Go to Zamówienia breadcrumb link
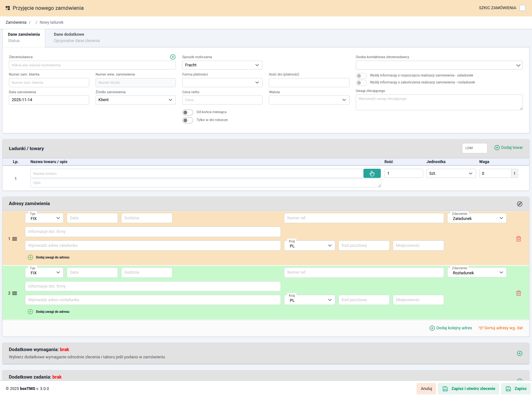The height and width of the screenshot is (395, 532). tap(16, 22)
